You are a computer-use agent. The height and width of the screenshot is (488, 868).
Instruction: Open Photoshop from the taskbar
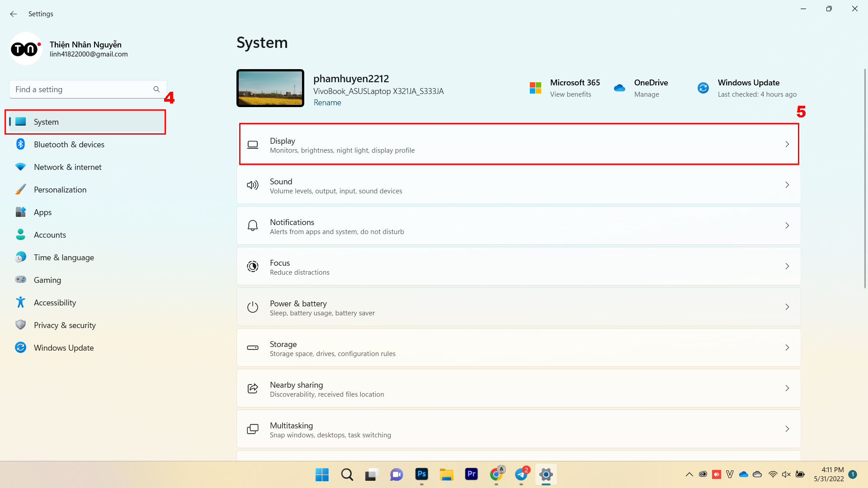[422, 474]
